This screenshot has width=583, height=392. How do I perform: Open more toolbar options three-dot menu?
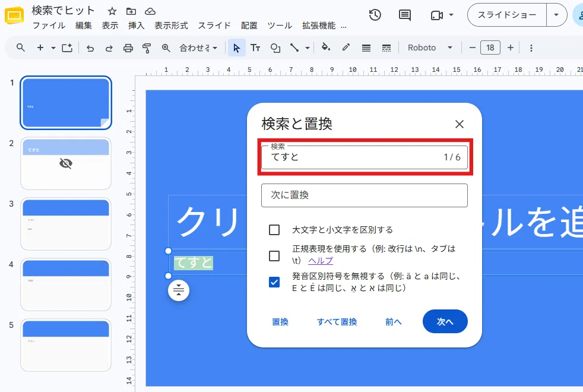pyautogui.click(x=531, y=48)
